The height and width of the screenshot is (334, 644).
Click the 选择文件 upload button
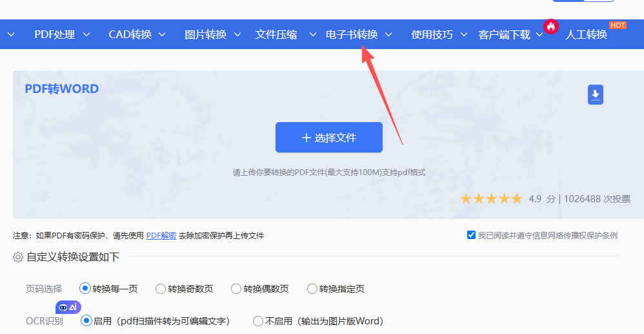(x=329, y=138)
